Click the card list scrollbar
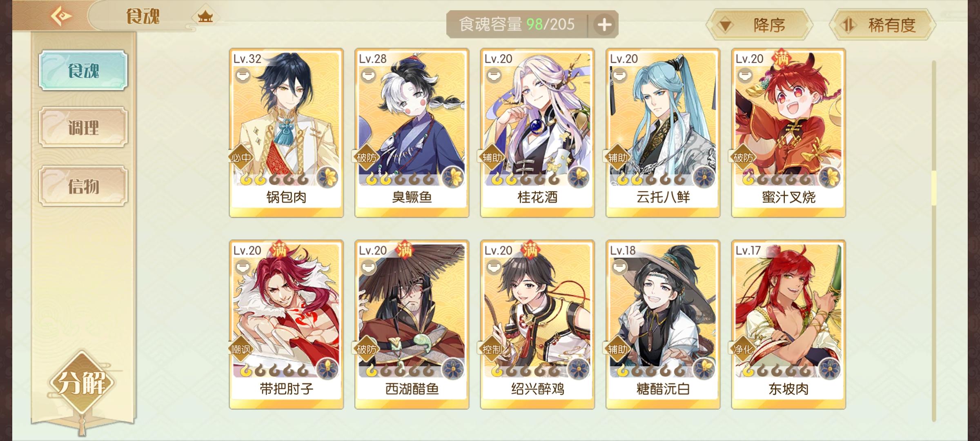 pos(934,241)
